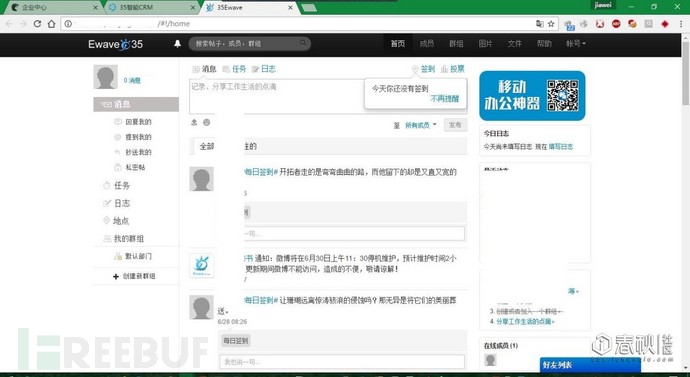Click the magnifier icon in search box
Viewport: 690px width, 377px height.
tap(303, 44)
